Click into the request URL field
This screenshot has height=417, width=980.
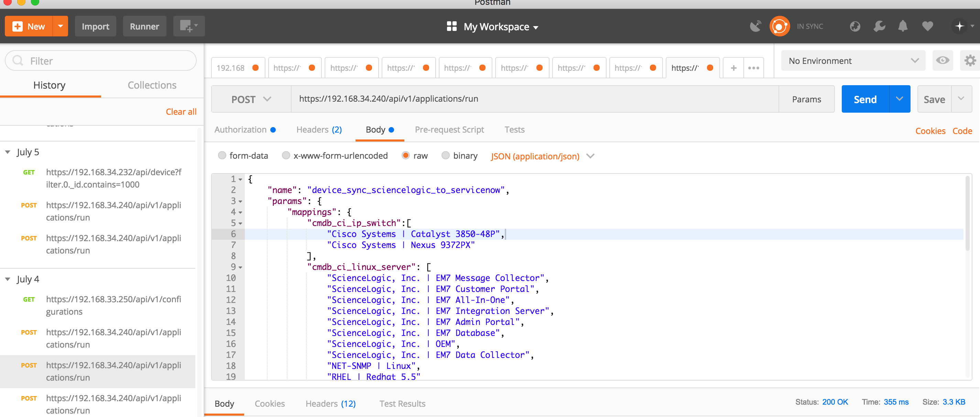coord(533,99)
